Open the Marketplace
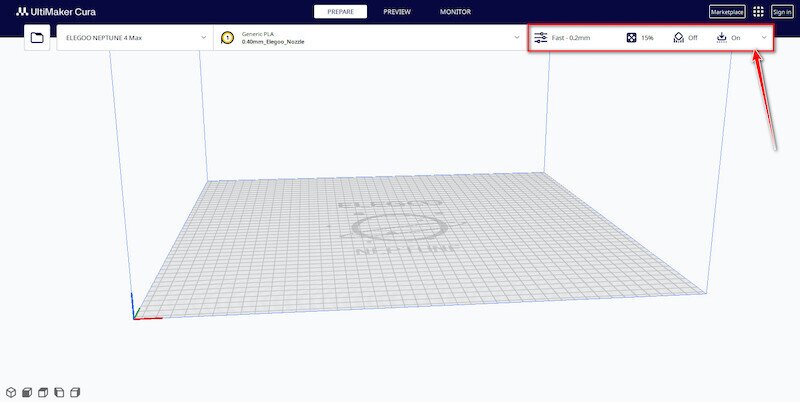This screenshot has height=402, width=800. coord(727,12)
